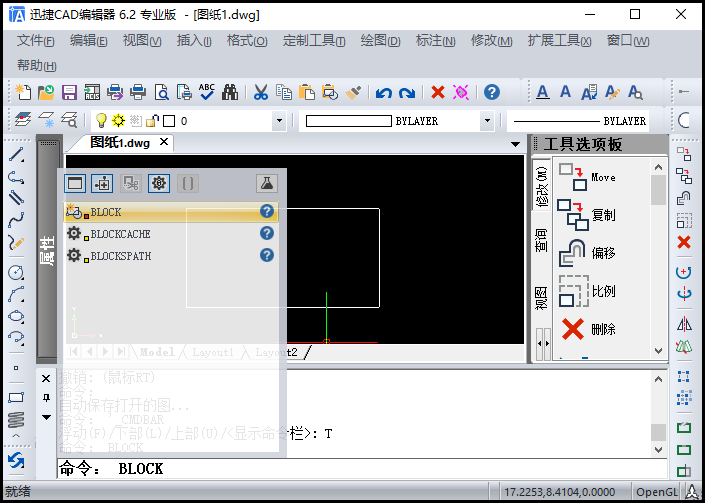Select BLOCKCACHE suggestion

pyautogui.click(x=171, y=234)
